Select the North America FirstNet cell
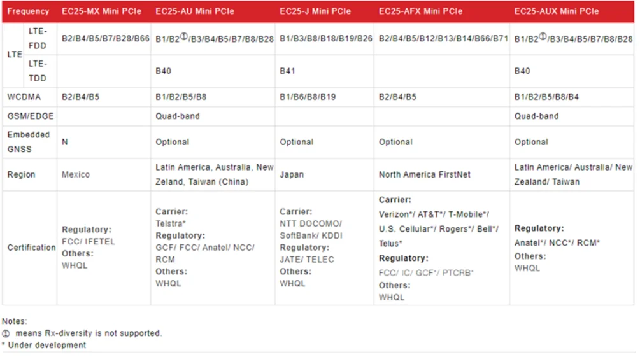The image size is (640, 364). [424, 174]
